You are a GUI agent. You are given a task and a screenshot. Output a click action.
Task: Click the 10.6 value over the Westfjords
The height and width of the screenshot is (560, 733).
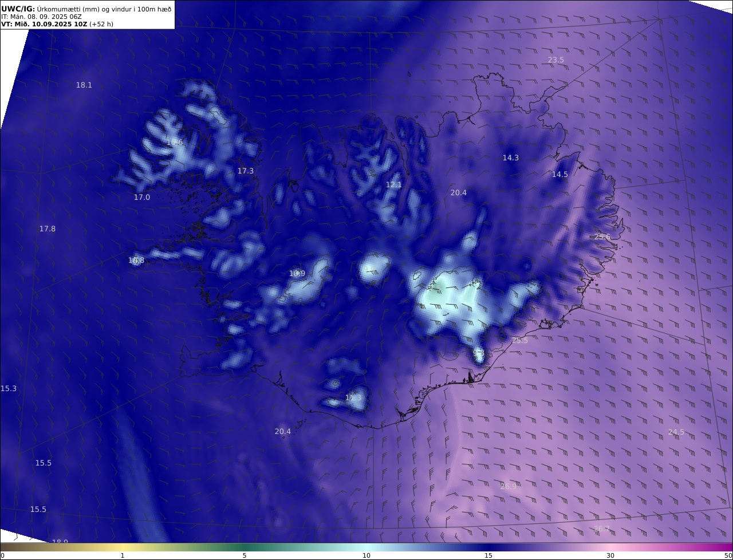(x=175, y=143)
